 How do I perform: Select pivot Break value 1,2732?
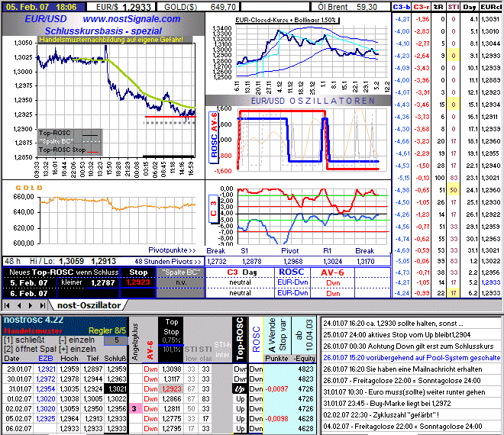click(x=217, y=262)
